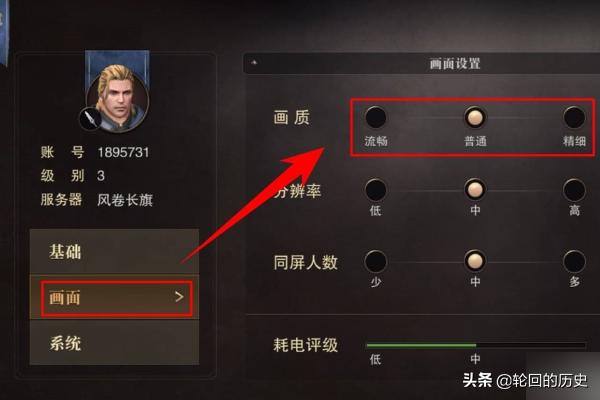
Task: Click the 画面设置 panel title bar
Action: click(x=421, y=63)
